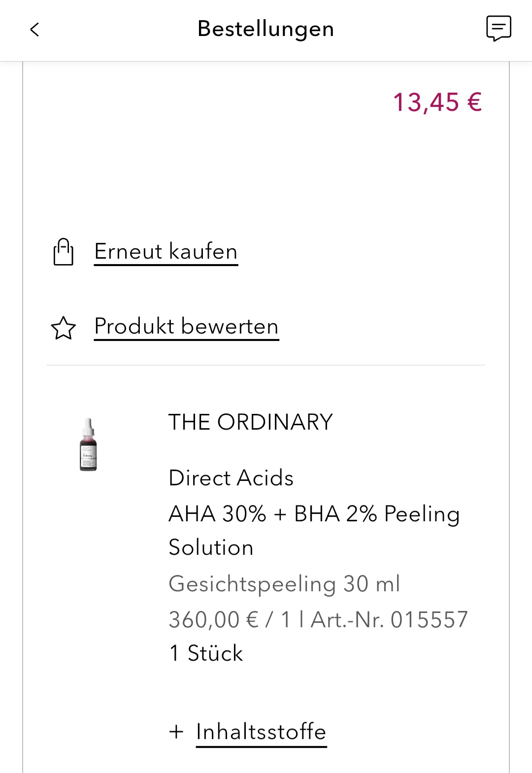Tap the 360,00 € base price
This screenshot has width=532, height=773.
coord(213,619)
